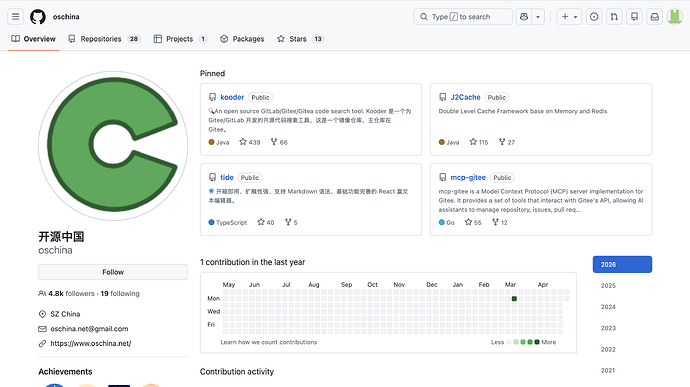This screenshot has width=690, height=387.
Task: Expand the Copilot dropdown arrow
Action: pos(538,17)
